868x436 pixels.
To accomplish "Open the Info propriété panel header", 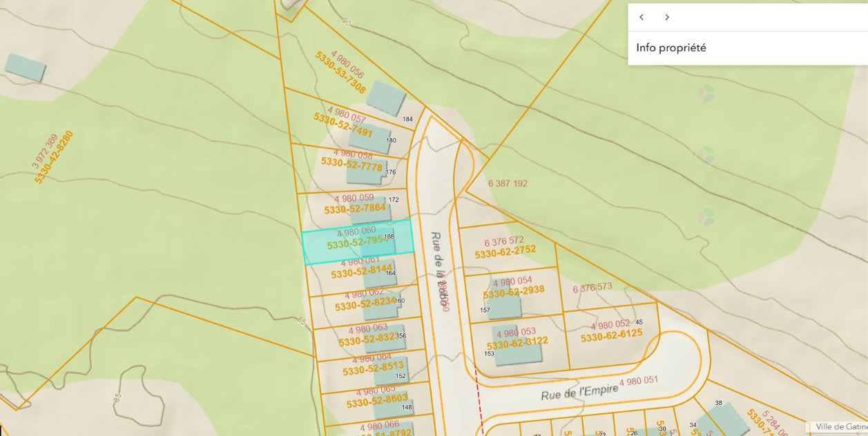I will click(x=748, y=48).
